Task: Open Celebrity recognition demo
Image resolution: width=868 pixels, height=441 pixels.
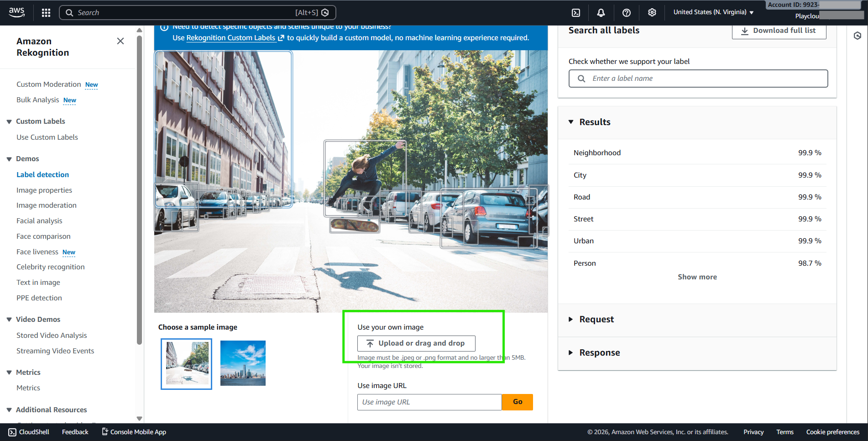Action: [x=51, y=267]
